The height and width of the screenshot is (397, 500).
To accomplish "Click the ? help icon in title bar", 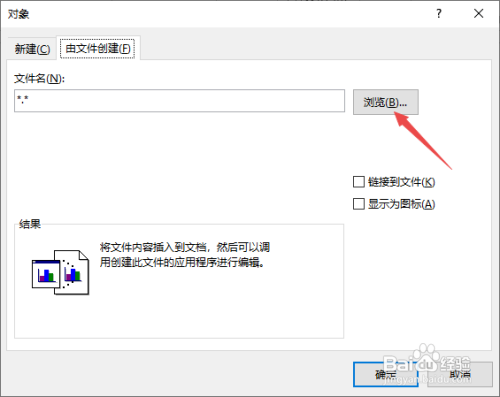I will pos(439,14).
